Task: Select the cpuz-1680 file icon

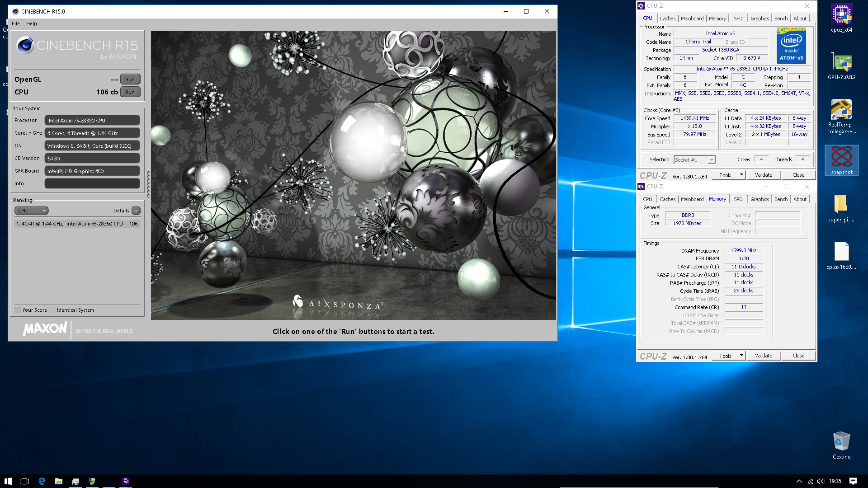Action: (841, 256)
